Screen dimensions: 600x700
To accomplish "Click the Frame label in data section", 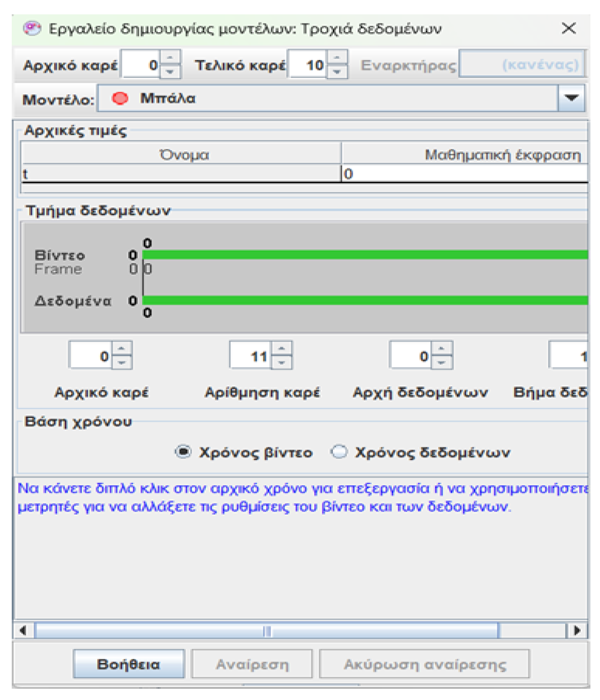I will (x=58, y=269).
